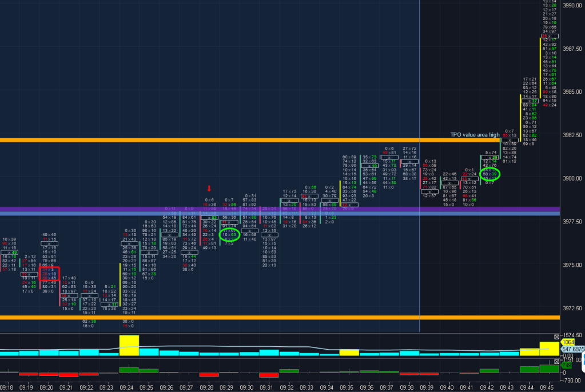The height and width of the screenshot is (392, 585).
Task: Select the red delta bar at 09:31
Action: pyautogui.click(x=269, y=375)
